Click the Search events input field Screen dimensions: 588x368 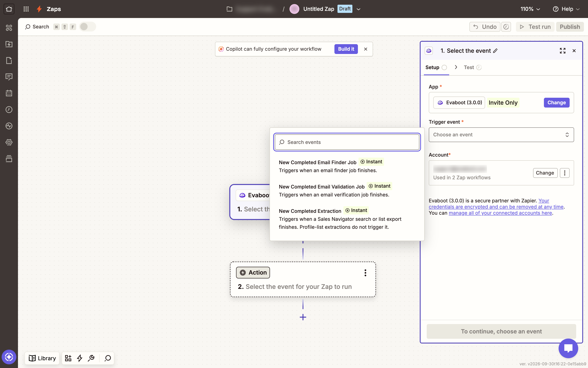[347, 142]
